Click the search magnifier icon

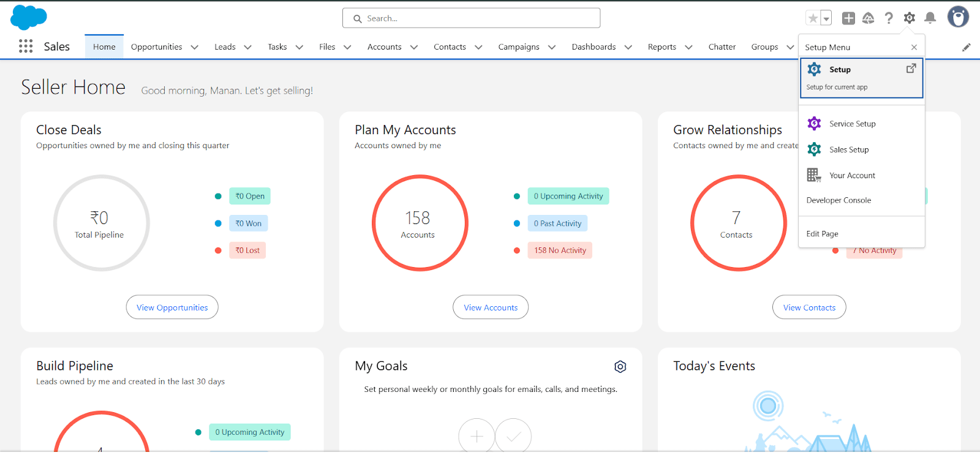pos(358,18)
